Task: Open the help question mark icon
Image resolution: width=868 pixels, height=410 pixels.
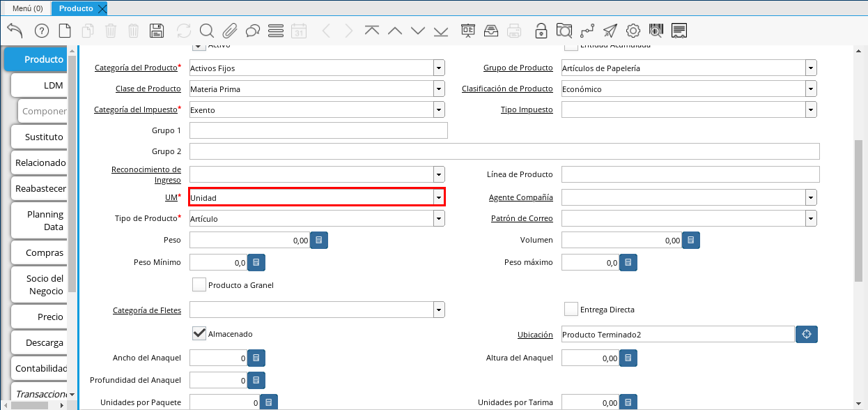Action: pyautogui.click(x=41, y=31)
